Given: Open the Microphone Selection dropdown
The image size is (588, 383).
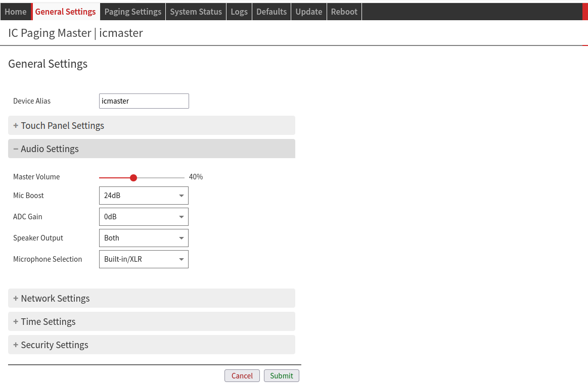Looking at the screenshot, I should click(x=144, y=259).
